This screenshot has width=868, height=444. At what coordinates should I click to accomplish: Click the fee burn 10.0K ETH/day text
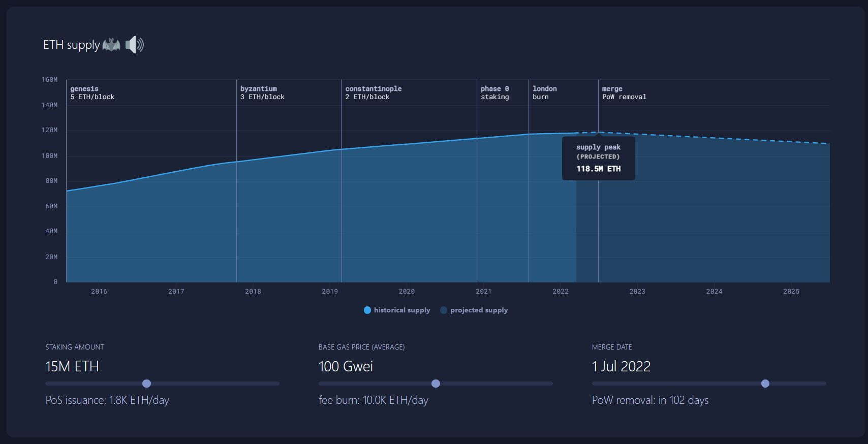click(374, 400)
